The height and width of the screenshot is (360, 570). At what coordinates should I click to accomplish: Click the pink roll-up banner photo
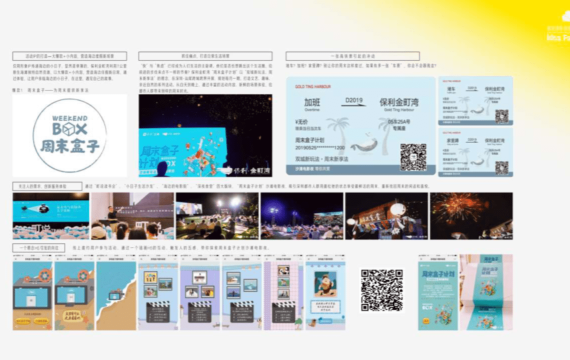pyautogui.click(x=486, y=292)
